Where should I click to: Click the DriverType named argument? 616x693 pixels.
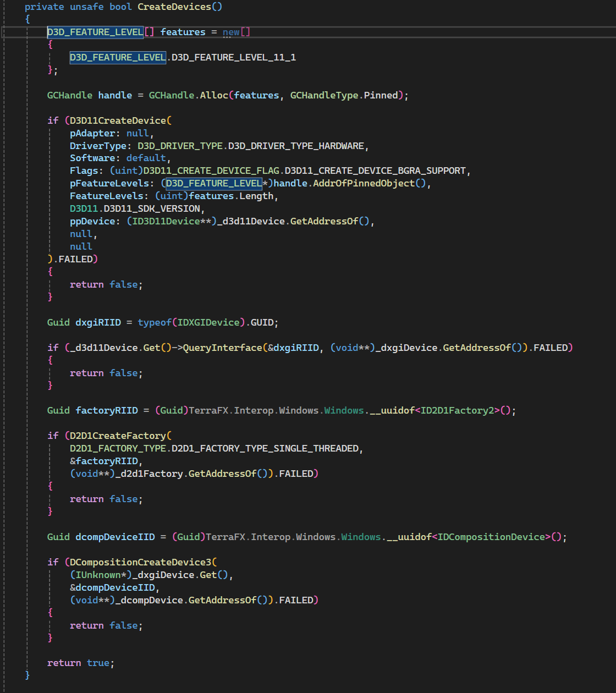(98, 146)
